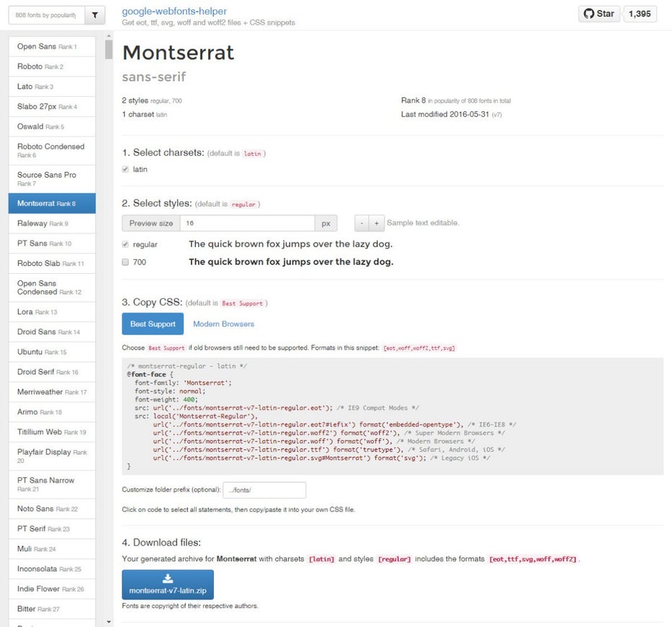
Task: Select Droid Serif font
Action: [x=52, y=372]
